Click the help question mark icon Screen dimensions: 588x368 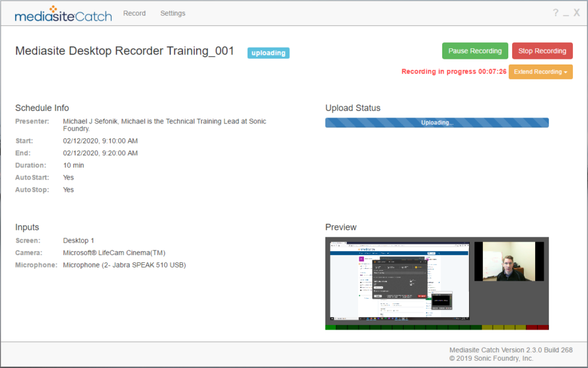click(x=555, y=13)
